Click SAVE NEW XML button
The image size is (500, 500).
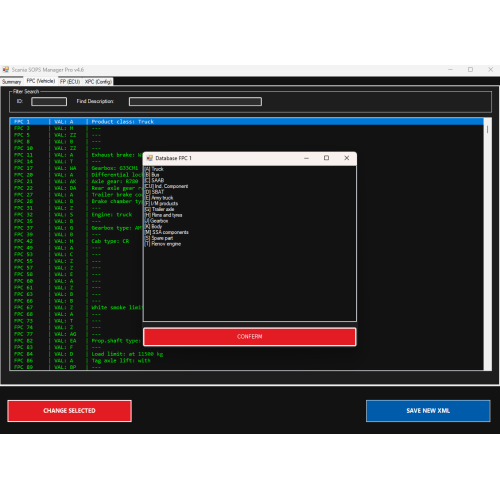click(x=428, y=411)
